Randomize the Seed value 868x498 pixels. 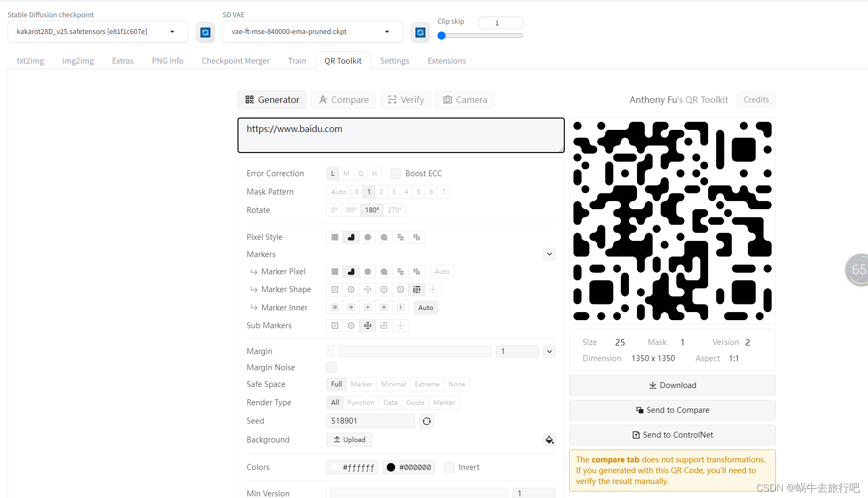[426, 421]
